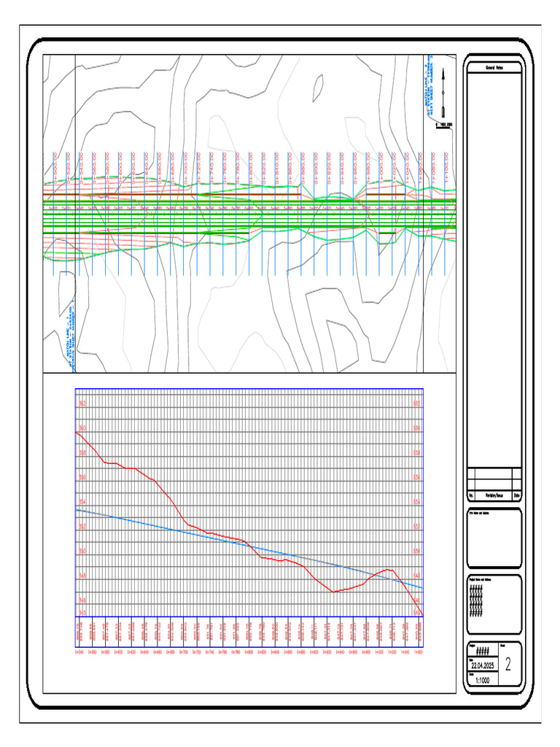Select the scale value "1:1000"
Screen dimensions: 560x747
[x=483, y=681]
